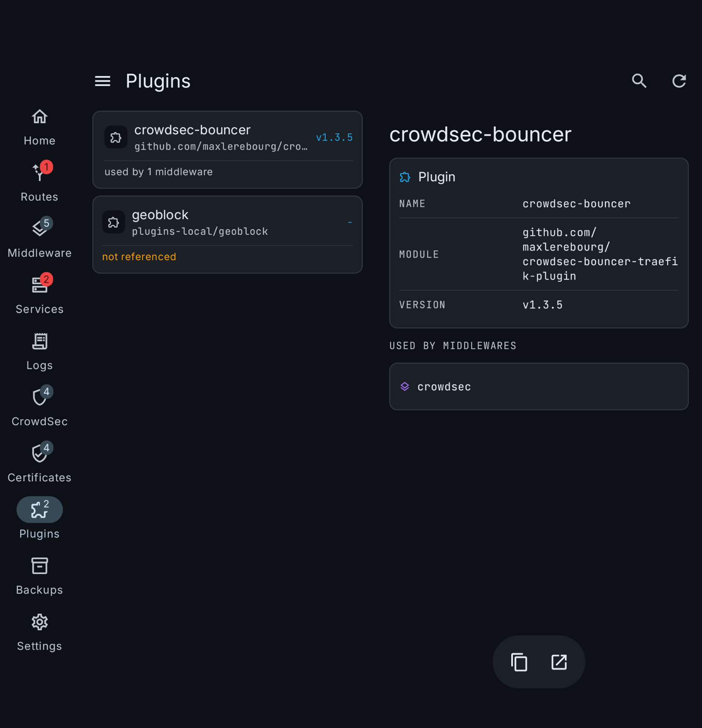Click the crowdsec-bouncer card puzzle icon
The image size is (702, 728).
[x=116, y=137]
